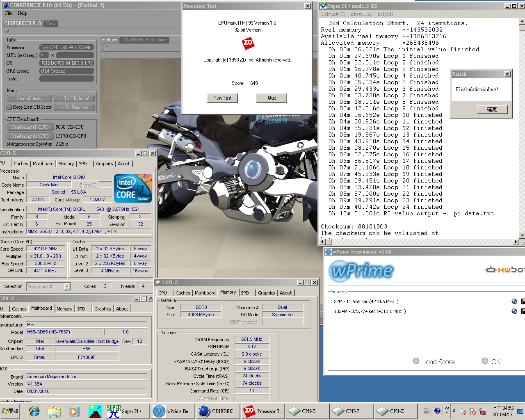This screenshot has height=420, width=525.
Task: Click the wPrime logo in the benchmark window
Action: 361,270
